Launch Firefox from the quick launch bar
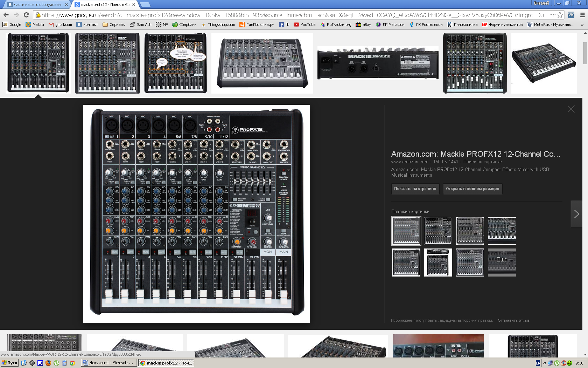 [48, 363]
